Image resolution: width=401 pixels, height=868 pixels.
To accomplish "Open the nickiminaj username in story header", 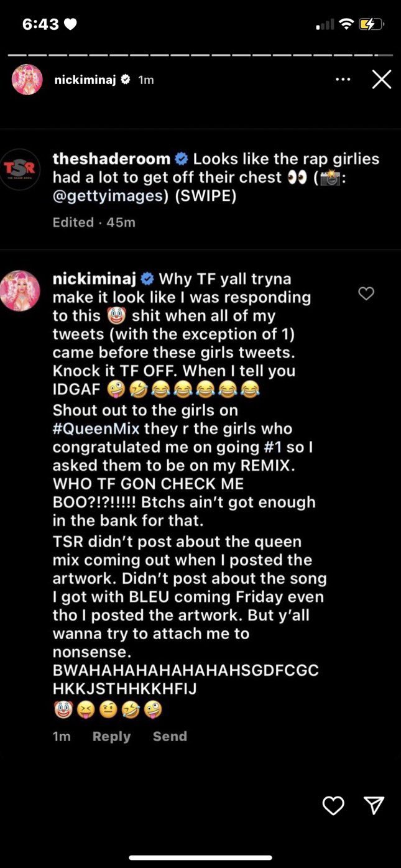I will 85,80.
